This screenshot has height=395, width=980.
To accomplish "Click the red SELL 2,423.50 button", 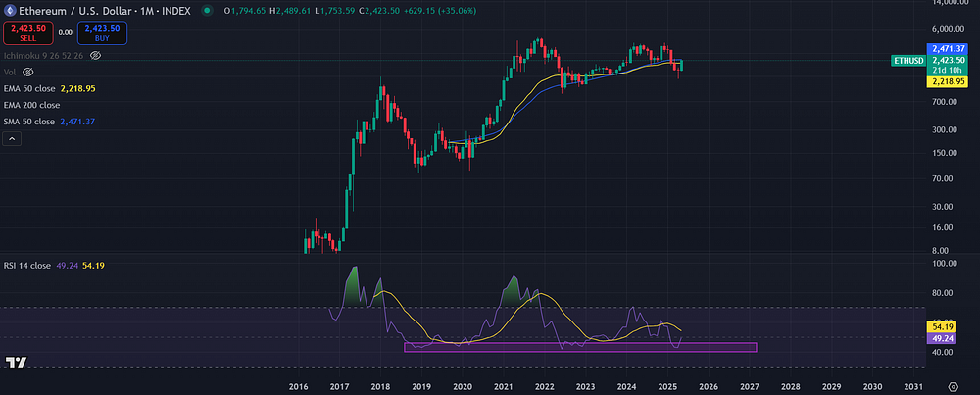I will [x=28, y=32].
